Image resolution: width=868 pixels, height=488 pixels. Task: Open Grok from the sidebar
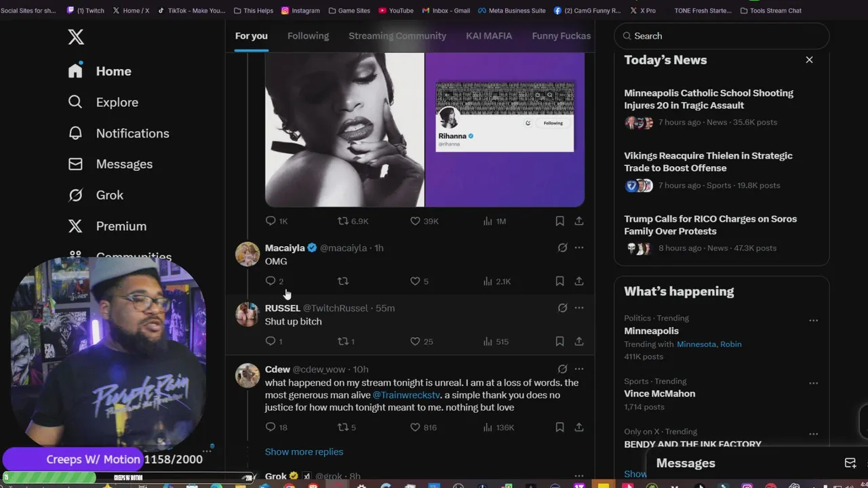[96, 195]
